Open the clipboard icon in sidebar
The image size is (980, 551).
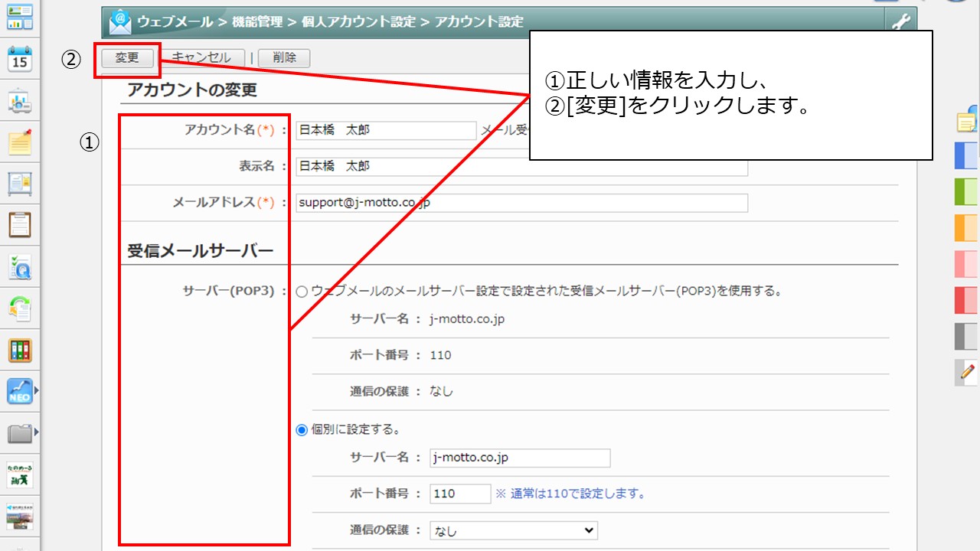click(x=20, y=224)
